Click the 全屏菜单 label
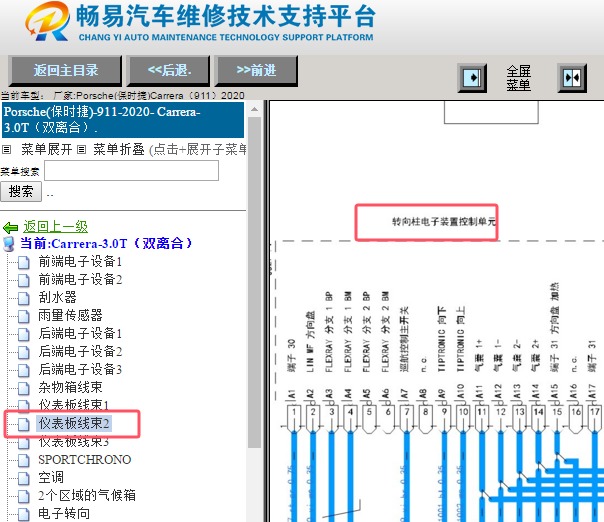The width and height of the screenshot is (604, 522). click(518, 78)
